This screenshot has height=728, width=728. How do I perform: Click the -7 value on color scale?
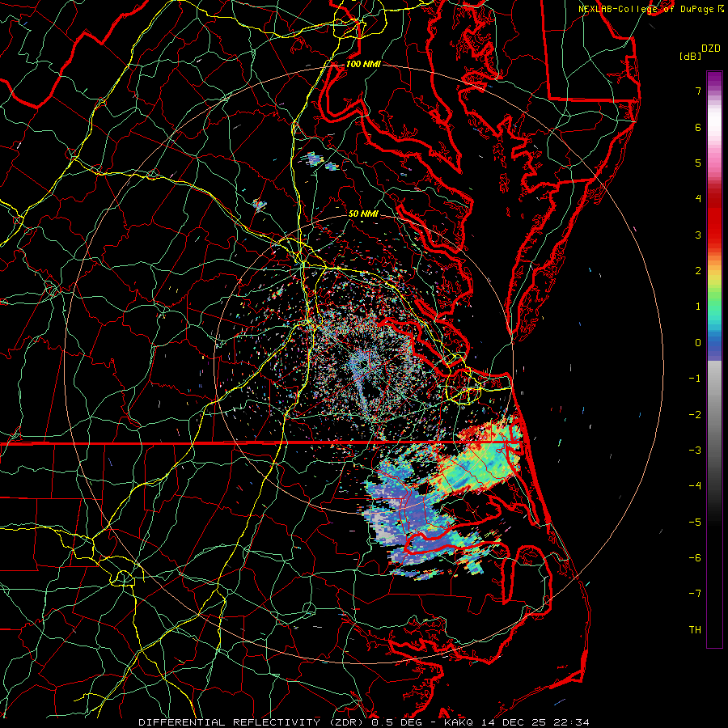pos(695,594)
